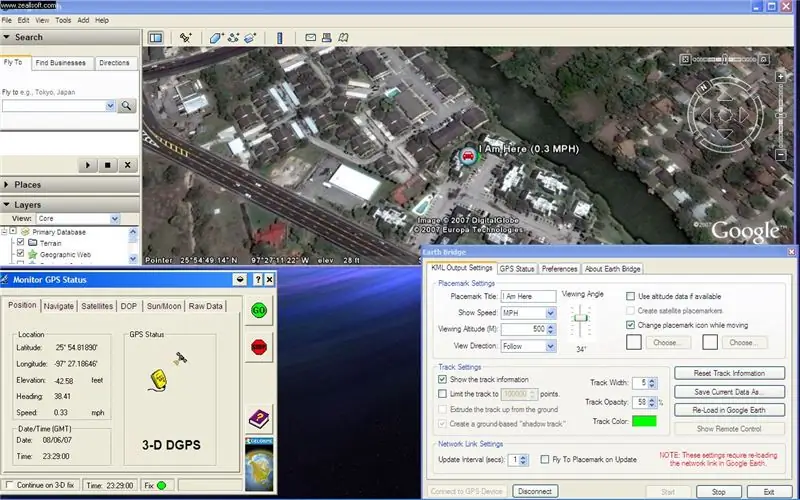Open the Tools menu
800x500 pixels.
(63, 20)
